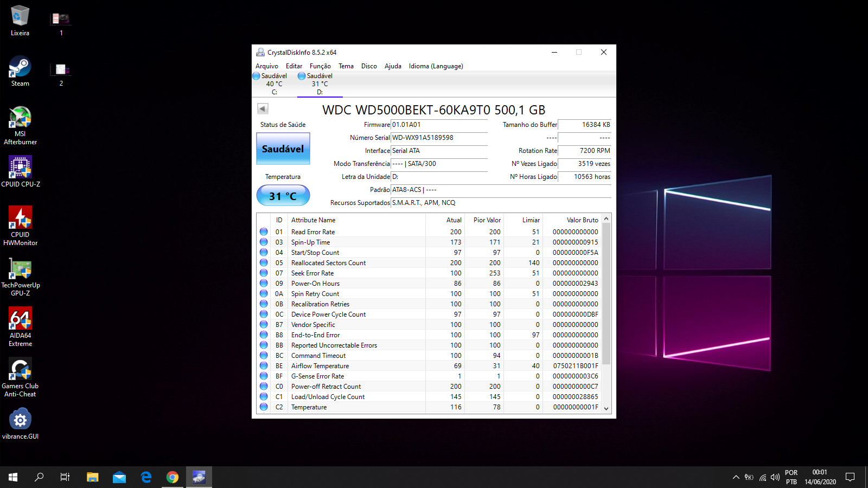Select the TechPowerUp GPU-Z desktop icon
The image size is (868, 488).
tap(20, 277)
